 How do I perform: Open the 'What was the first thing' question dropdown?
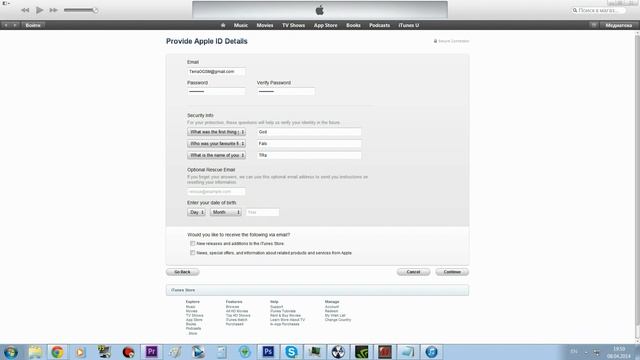pos(216,132)
